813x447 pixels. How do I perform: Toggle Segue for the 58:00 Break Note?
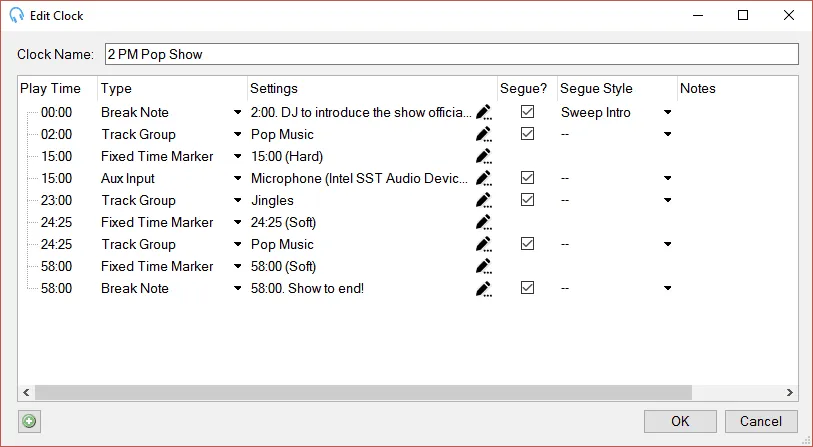pos(527,288)
